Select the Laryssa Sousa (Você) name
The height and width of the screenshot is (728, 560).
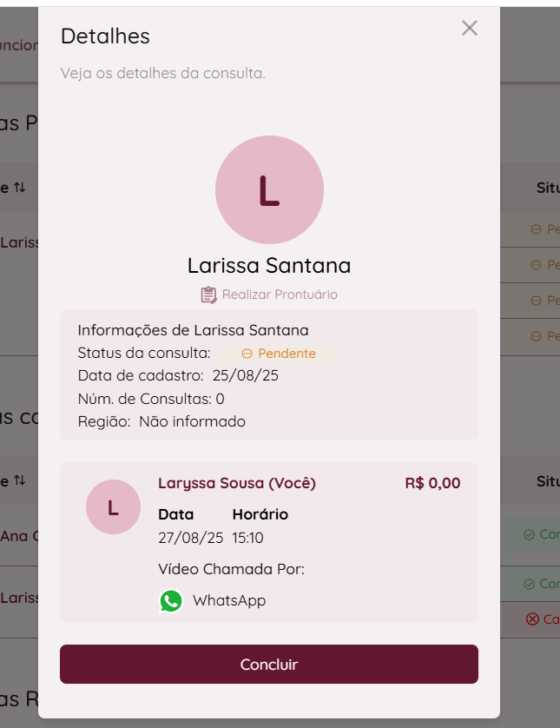point(237,483)
